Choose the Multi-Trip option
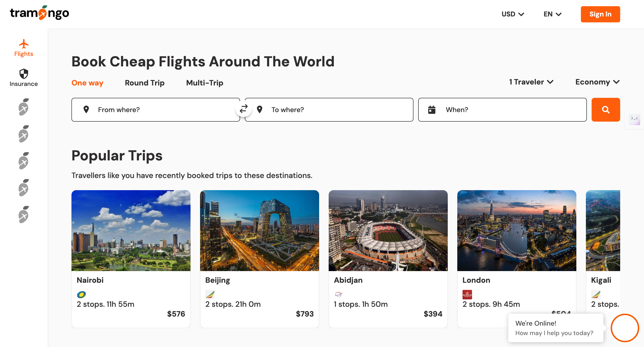644x347 pixels. [205, 83]
